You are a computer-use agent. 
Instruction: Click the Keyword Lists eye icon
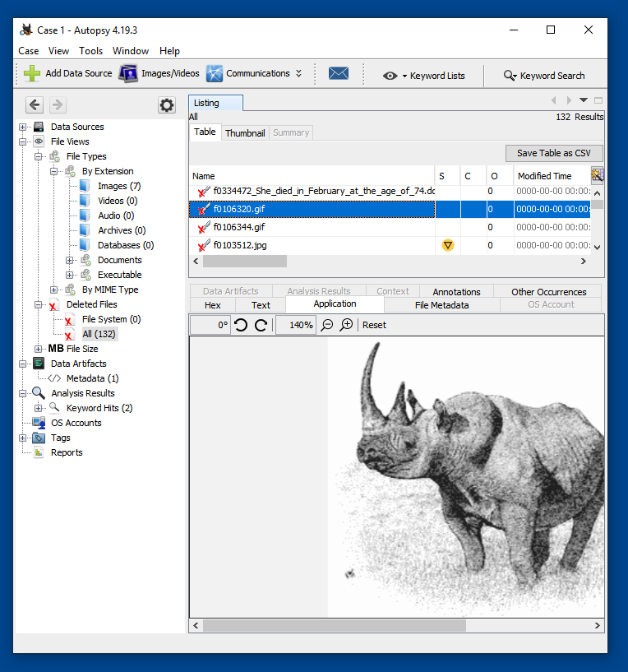tap(390, 76)
